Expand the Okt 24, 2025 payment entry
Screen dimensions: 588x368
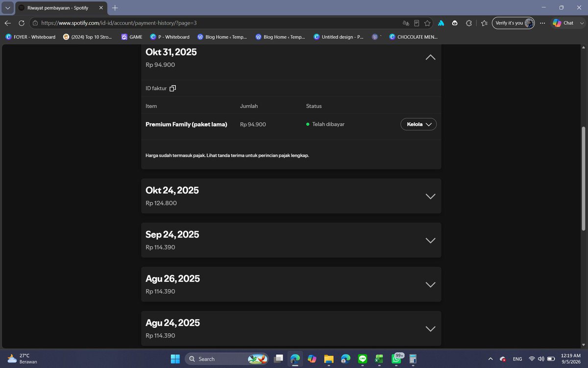(430, 196)
